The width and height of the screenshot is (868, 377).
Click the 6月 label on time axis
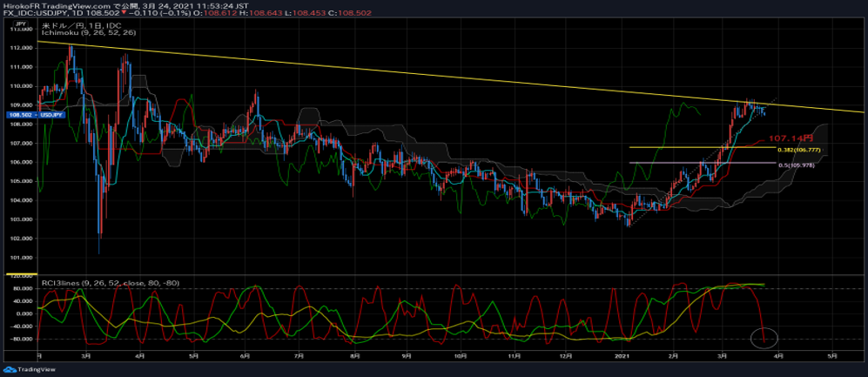pyautogui.click(x=245, y=356)
